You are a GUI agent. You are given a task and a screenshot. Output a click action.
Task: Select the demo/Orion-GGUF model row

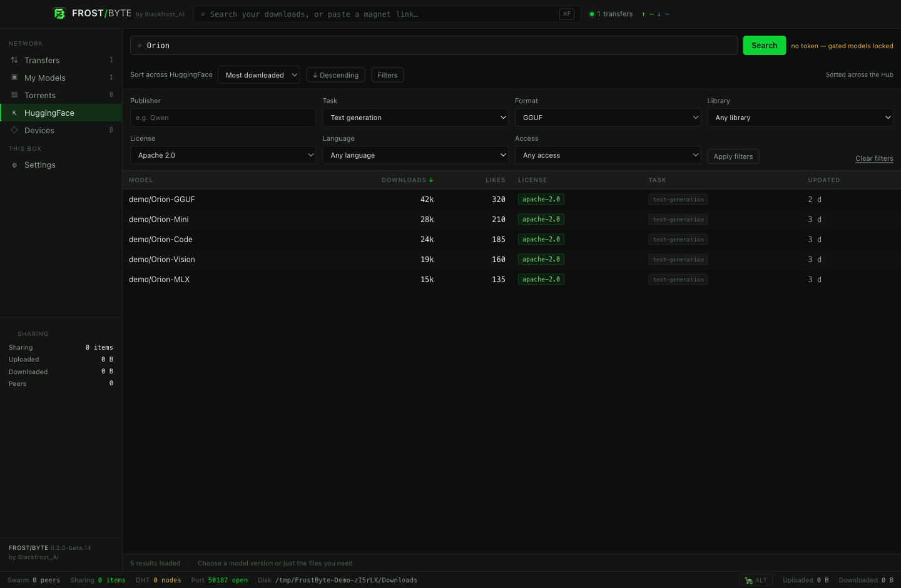click(x=512, y=200)
